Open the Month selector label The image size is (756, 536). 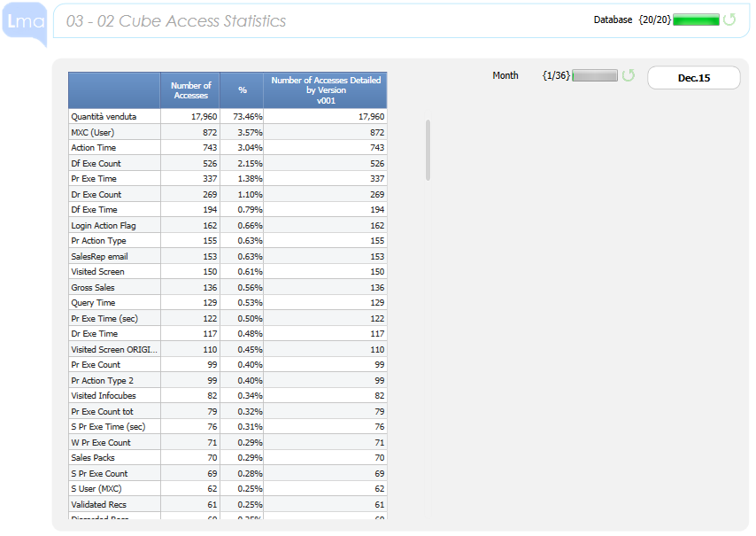click(x=505, y=76)
